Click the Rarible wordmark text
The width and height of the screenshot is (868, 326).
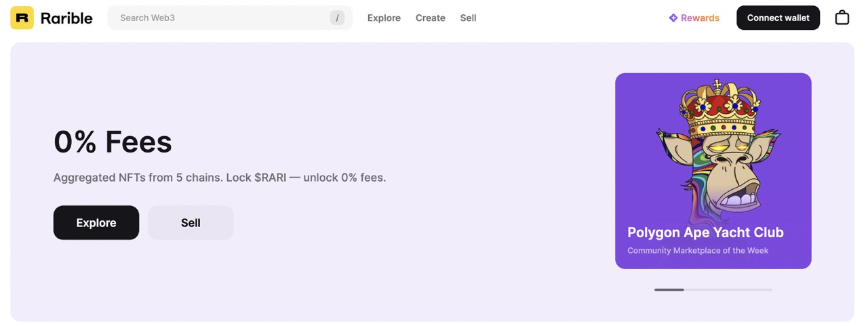pos(66,18)
